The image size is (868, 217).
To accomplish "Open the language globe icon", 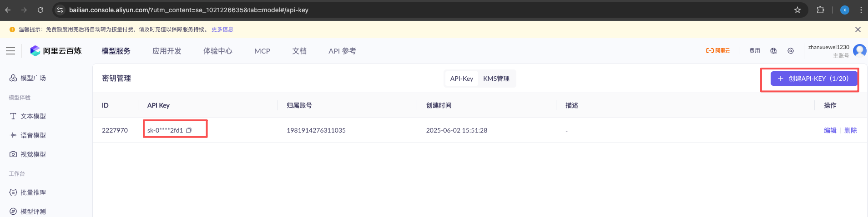I will tap(773, 51).
